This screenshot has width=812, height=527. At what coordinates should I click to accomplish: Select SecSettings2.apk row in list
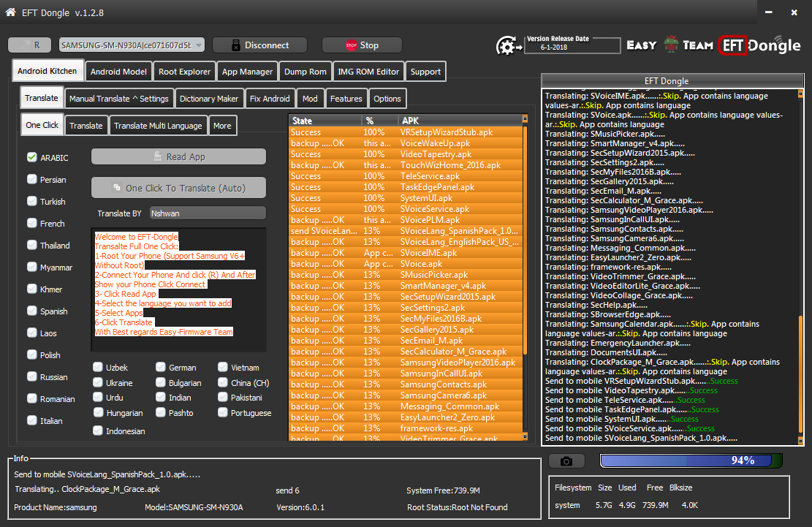[x=406, y=308]
